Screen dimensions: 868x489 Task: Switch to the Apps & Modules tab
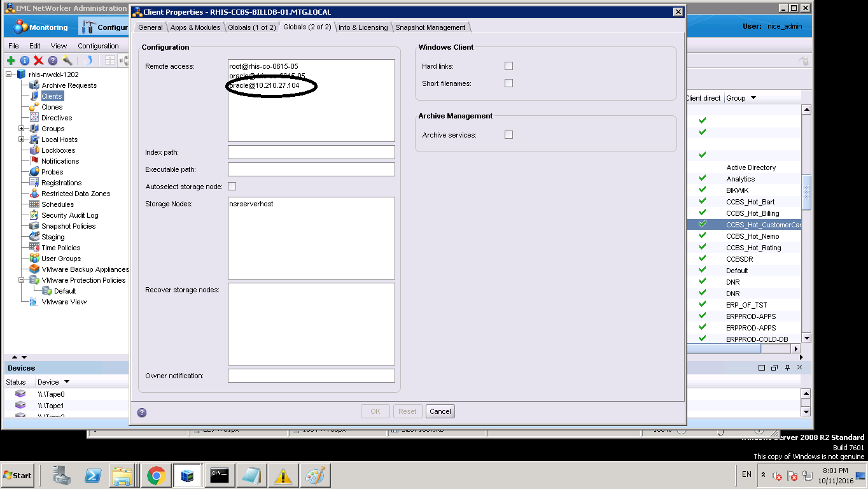click(195, 27)
